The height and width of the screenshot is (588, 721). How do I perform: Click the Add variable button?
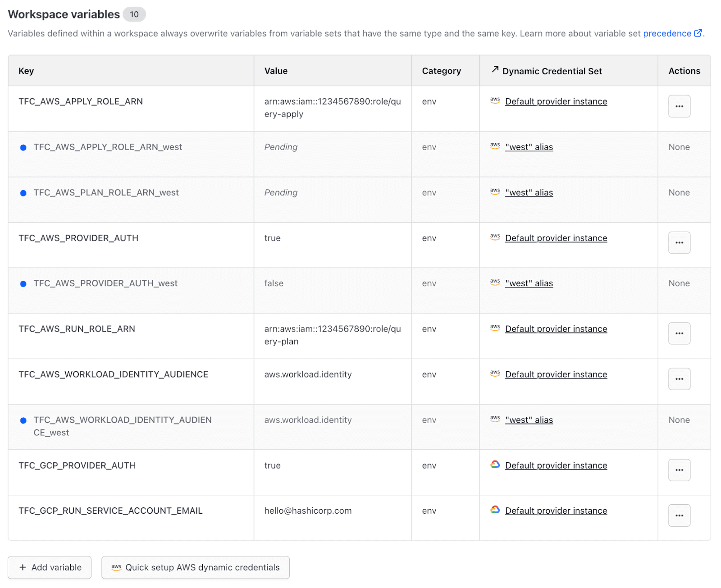tap(50, 567)
